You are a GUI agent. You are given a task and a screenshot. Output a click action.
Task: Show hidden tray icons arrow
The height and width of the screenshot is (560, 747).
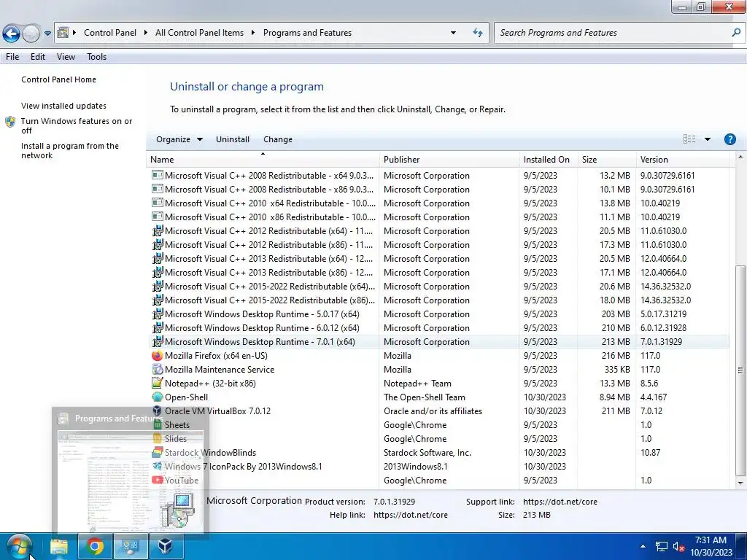[x=643, y=546]
